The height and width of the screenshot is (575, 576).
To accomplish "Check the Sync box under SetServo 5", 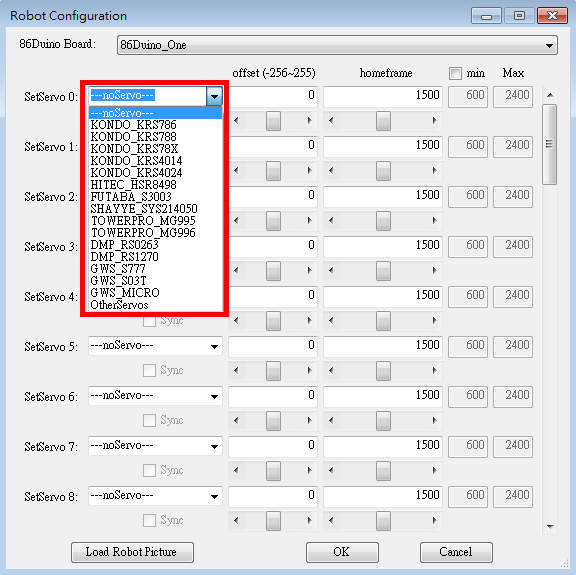I will pos(149,370).
